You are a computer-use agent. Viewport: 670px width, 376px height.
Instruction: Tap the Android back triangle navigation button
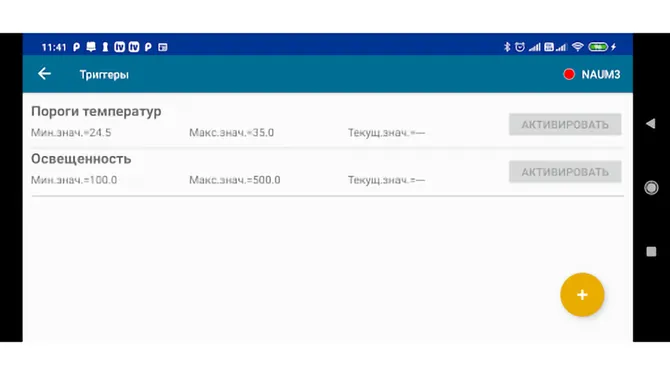[650, 124]
